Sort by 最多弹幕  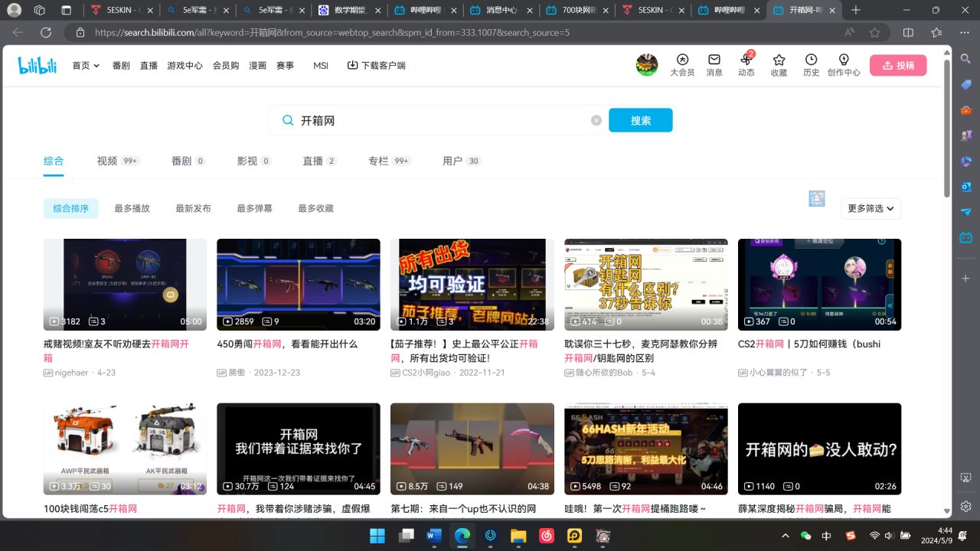click(x=255, y=208)
